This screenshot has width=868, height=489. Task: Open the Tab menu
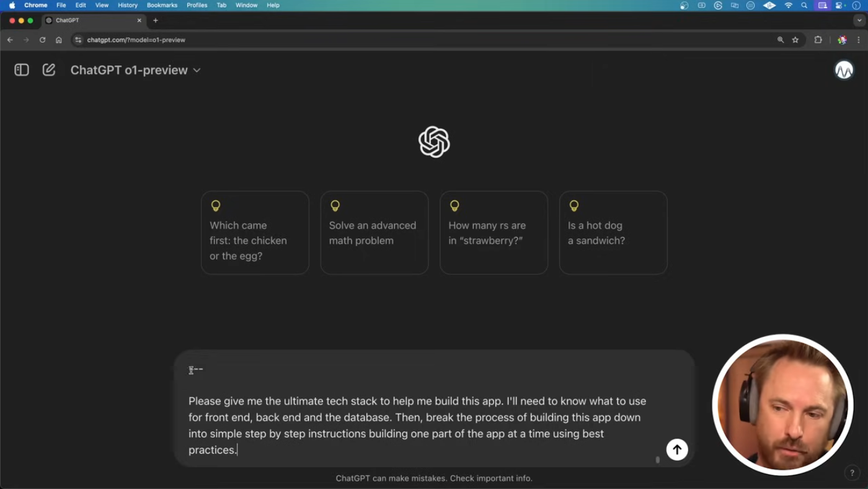pyautogui.click(x=221, y=5)
